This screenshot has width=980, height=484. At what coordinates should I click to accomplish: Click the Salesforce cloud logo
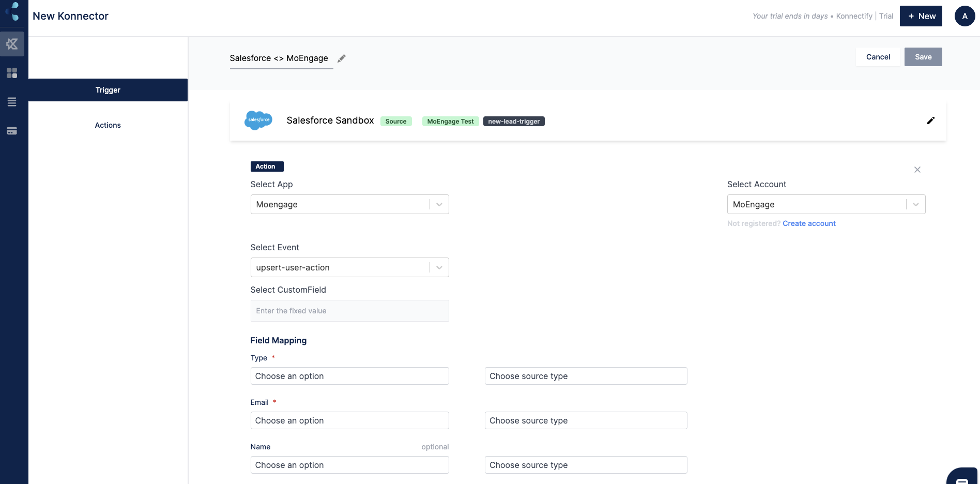(258, 120)
